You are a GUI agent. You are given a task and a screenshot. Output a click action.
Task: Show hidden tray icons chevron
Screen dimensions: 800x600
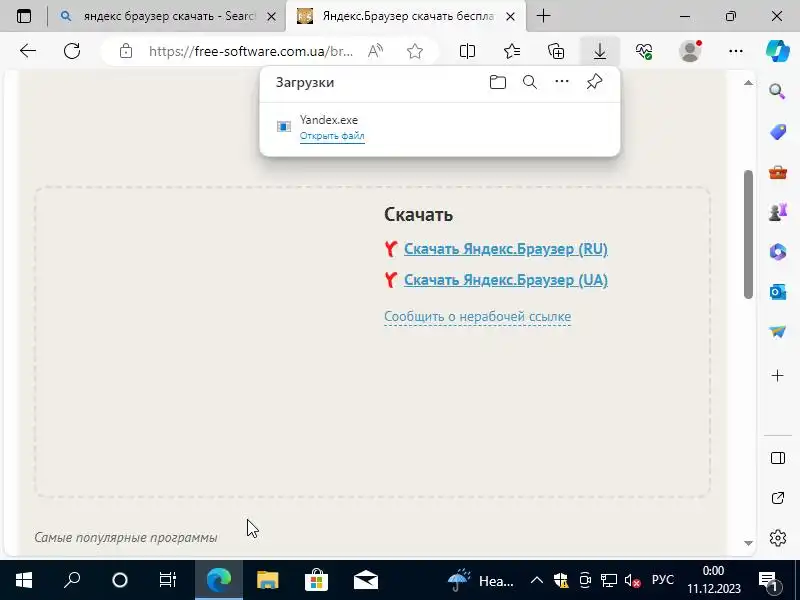(537, 580)
